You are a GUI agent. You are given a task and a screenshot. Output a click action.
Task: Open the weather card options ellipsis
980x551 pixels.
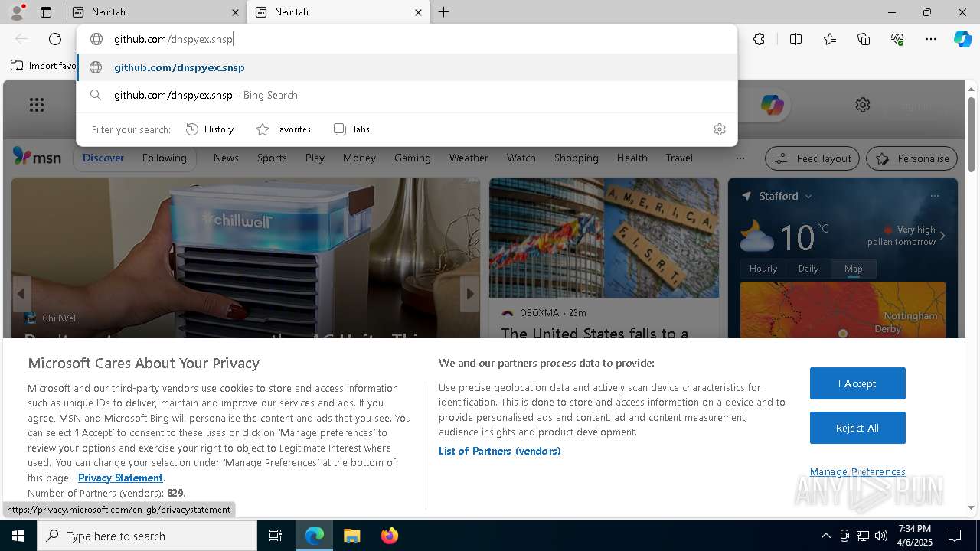pos(935,196)
